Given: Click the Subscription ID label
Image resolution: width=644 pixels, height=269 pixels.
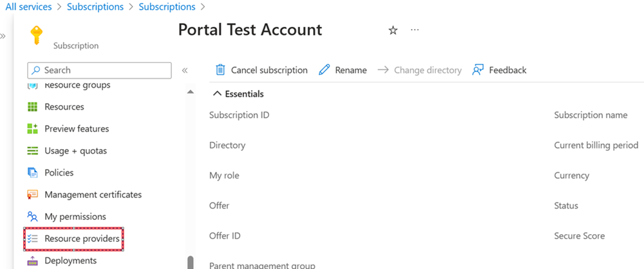Looking at the screenshot, I should (240, 115).
